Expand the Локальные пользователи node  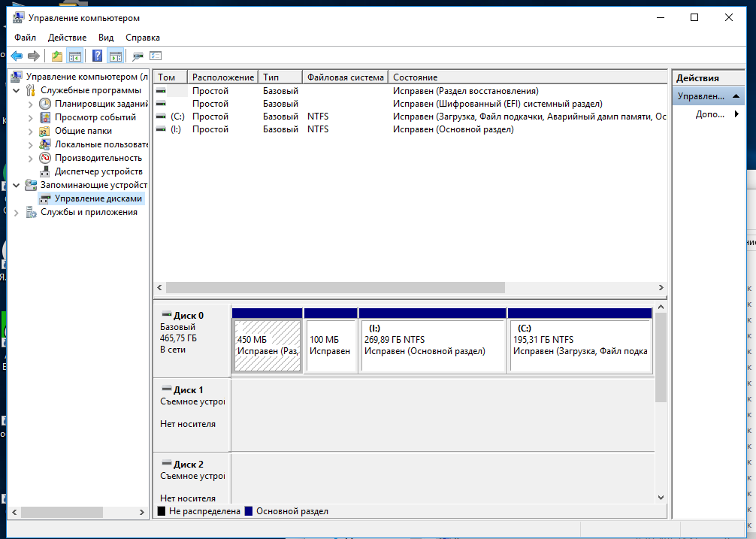30,144
